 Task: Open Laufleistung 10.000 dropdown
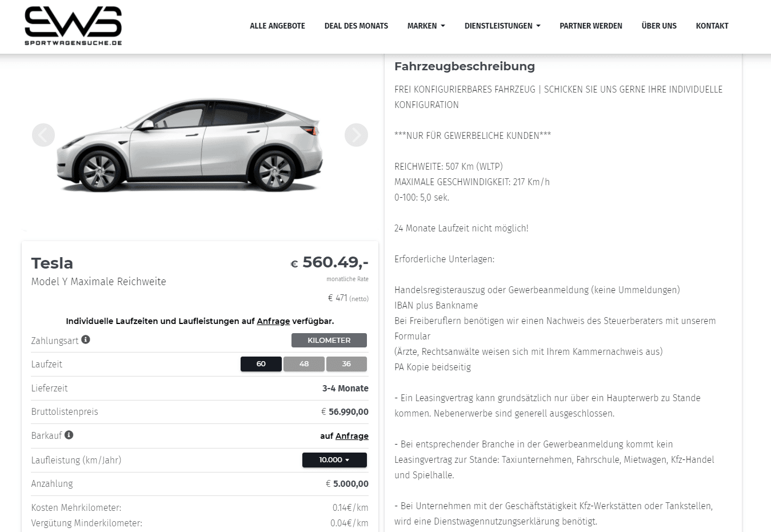coord(334,460)
